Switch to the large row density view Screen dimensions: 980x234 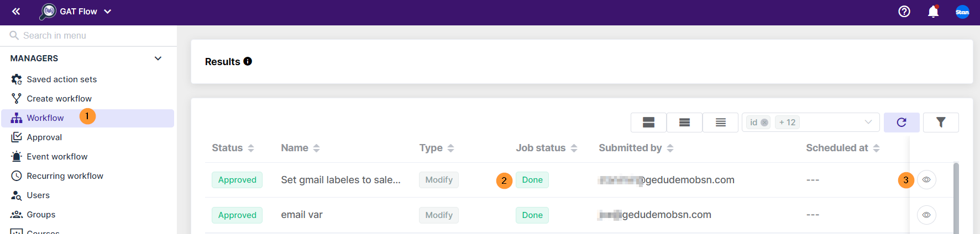[x=649, y=123]
